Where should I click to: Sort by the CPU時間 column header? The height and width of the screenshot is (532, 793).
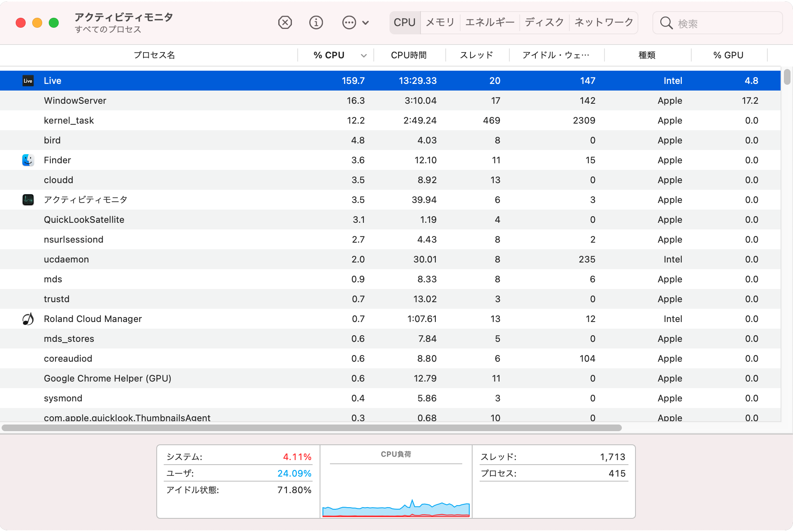point(409,55)
